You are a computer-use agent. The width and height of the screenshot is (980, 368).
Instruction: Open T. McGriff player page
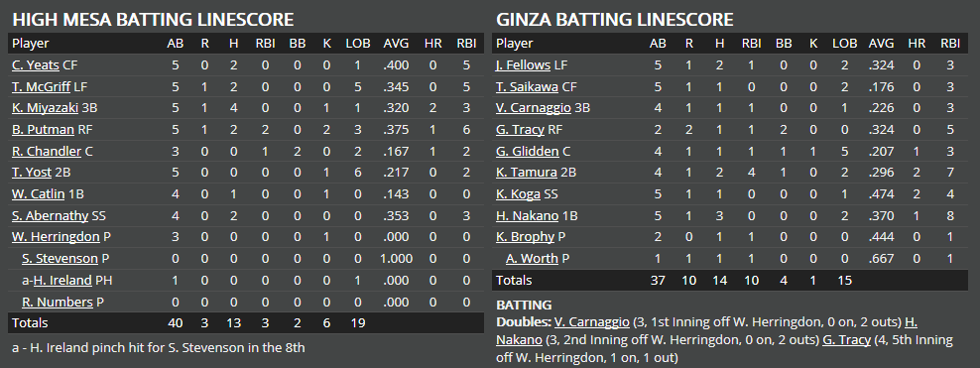click(x=41, y=86)
